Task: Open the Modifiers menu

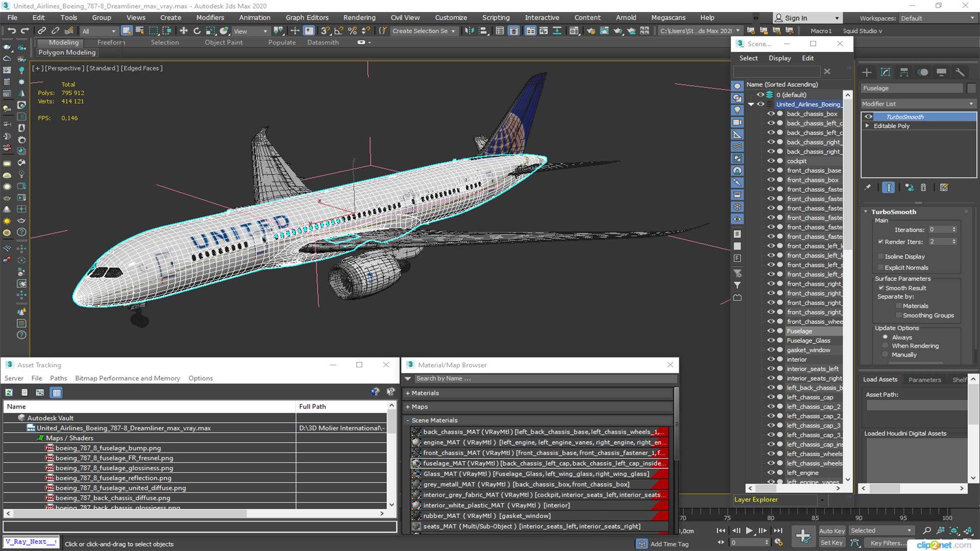Action: [x=210, y=17]
